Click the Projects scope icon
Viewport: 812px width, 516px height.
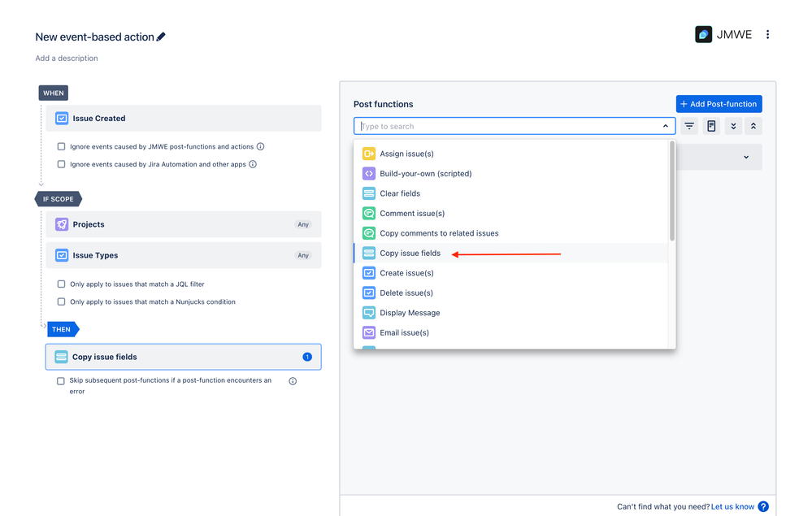click(62, 224)
